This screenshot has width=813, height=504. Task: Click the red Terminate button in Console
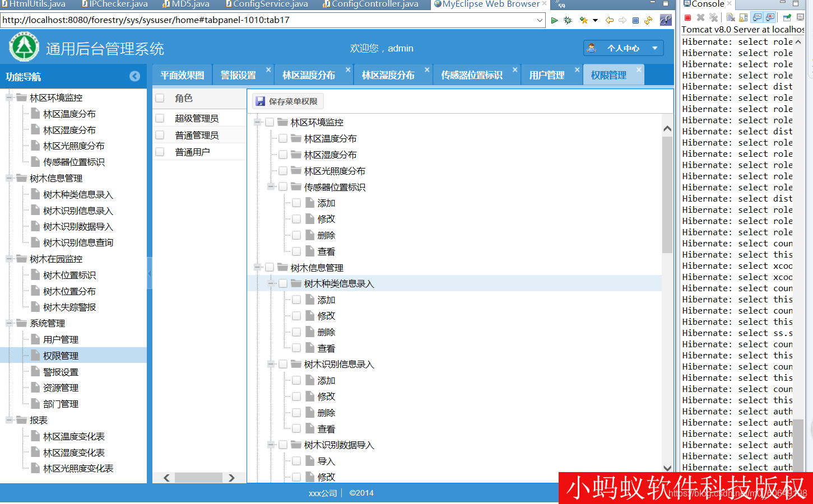pyautogui.click(x=687, y=17)
